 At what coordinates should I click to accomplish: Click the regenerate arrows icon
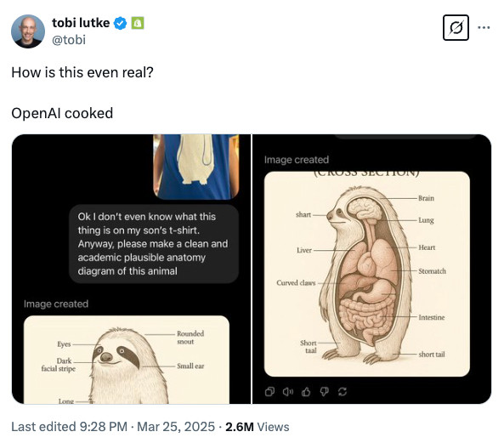point(343,392)
